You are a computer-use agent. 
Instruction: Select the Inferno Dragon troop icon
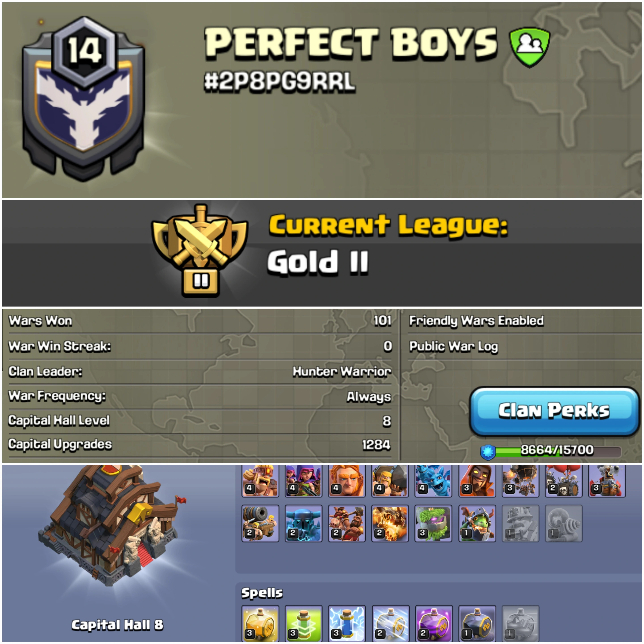[477, 523]
